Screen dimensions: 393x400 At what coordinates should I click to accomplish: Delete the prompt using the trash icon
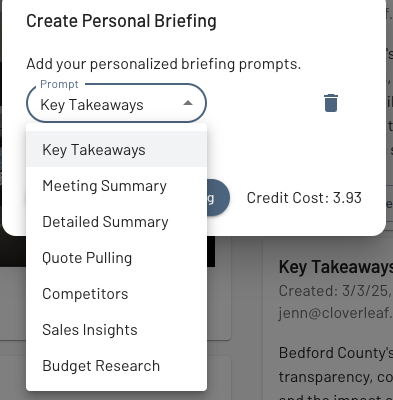(x=331, y=103)
